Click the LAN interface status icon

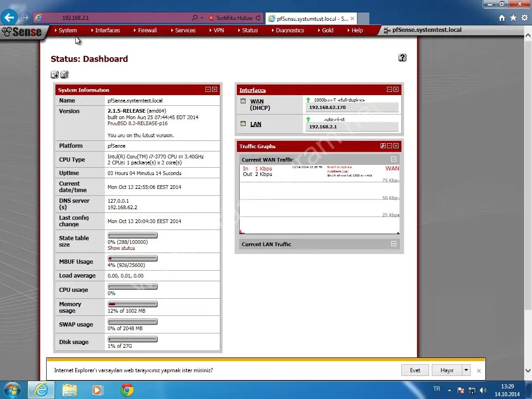click(243, 124)
